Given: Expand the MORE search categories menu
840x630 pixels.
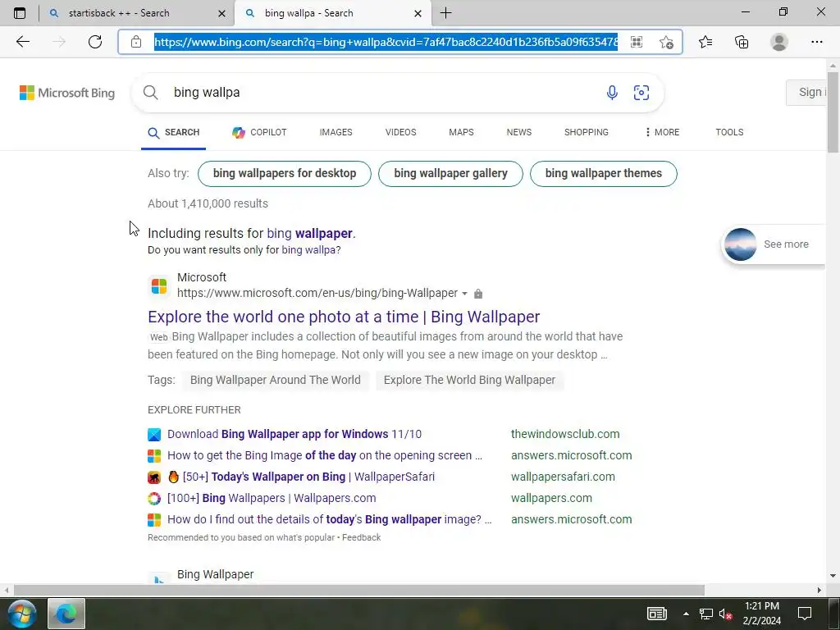Looking at the screenshot, I should [x=662, y=132].
